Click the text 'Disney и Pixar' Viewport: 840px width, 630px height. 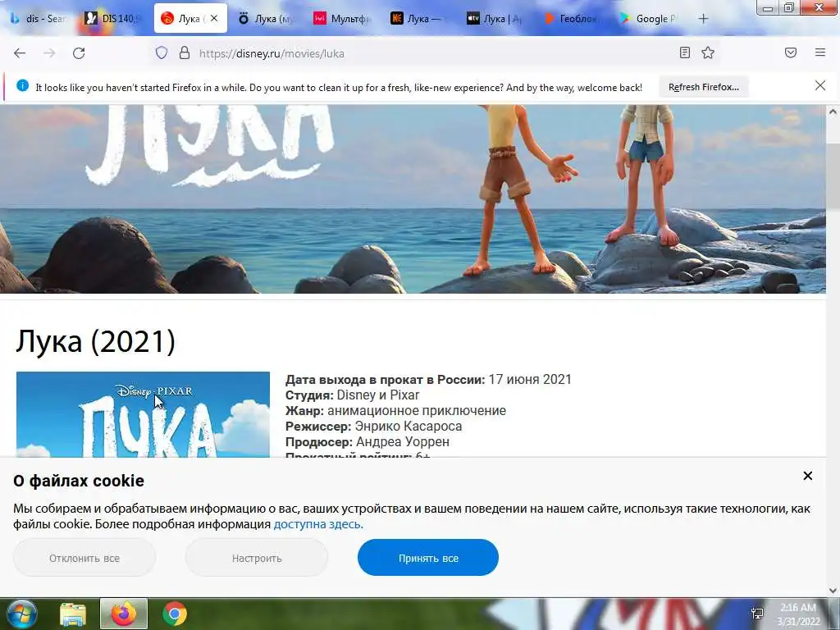click(377, 395)
